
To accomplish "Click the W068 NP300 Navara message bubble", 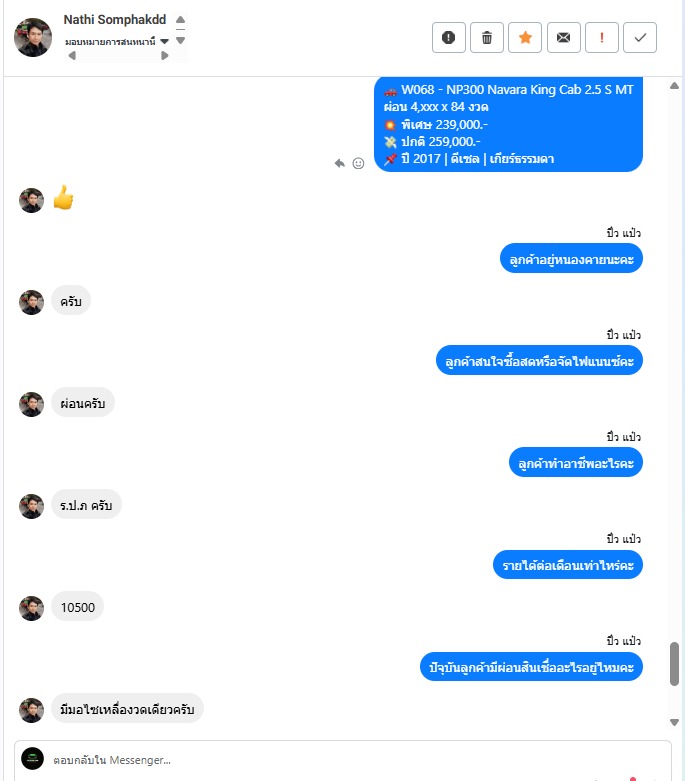I will (508, 124).
